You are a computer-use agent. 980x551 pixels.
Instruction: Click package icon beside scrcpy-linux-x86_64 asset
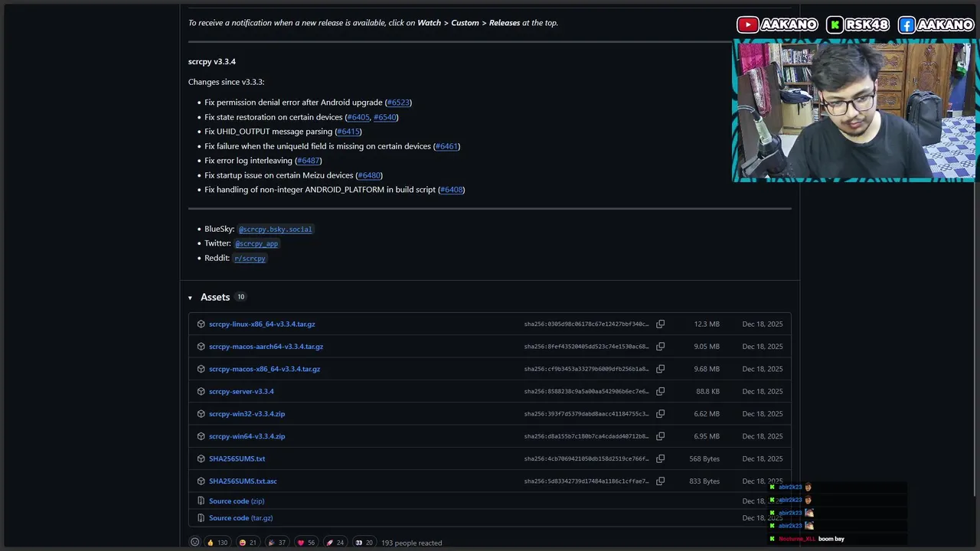(201, 324)
